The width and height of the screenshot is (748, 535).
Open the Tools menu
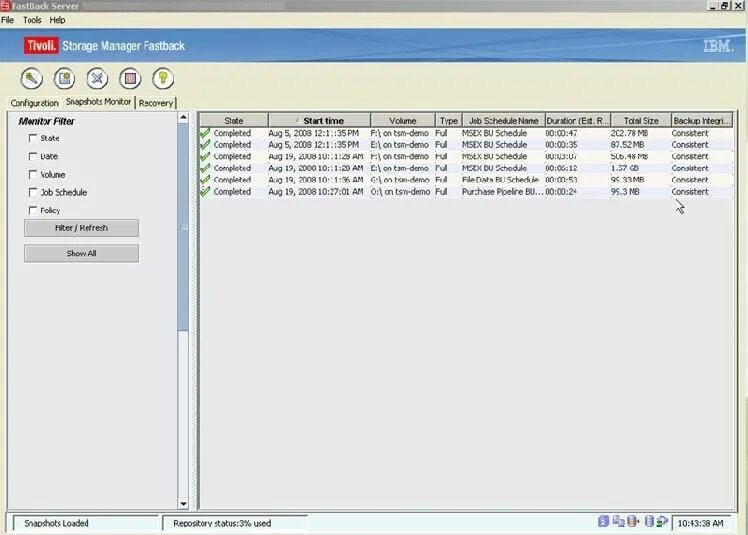pyautogui.click(x=32, y=20)
